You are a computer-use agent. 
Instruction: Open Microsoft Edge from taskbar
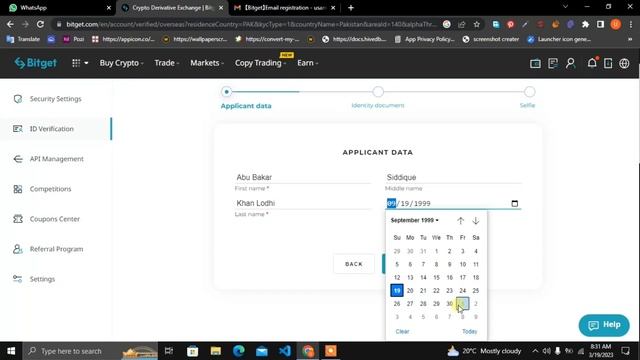tap(239, 351)
